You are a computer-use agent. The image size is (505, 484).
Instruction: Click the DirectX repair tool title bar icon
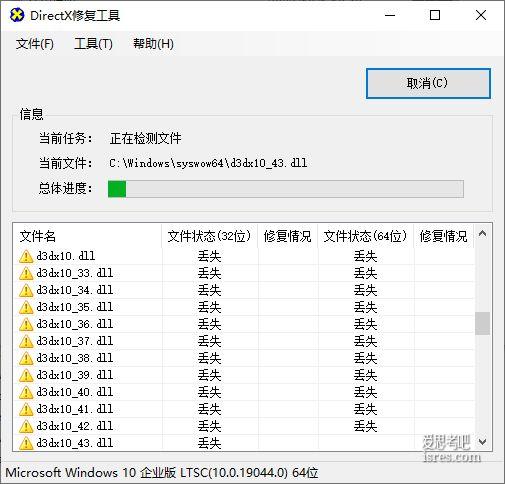click(x=17, y=15)
